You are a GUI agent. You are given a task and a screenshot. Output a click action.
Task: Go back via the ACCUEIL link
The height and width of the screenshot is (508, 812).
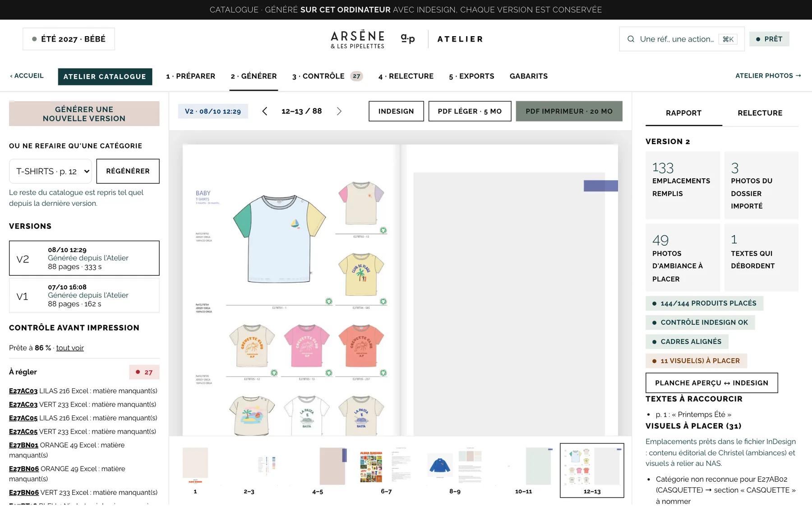(x=27, y=76)
